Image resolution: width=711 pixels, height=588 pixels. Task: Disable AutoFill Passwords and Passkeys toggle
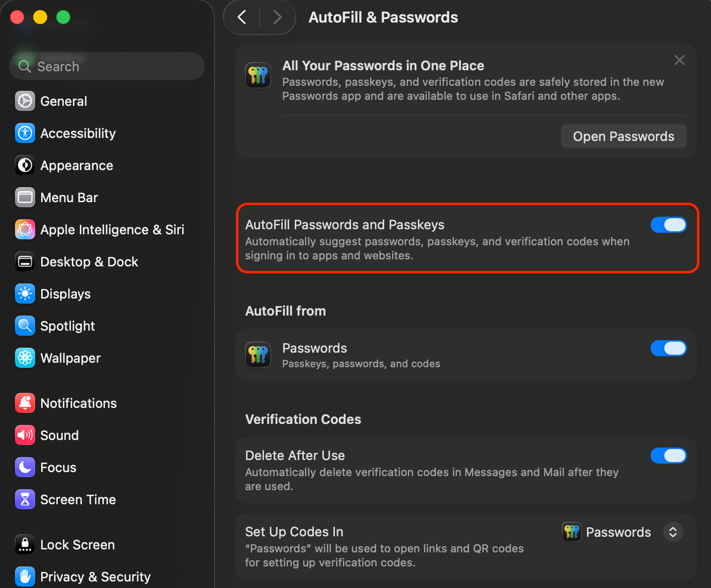click(668, 225)
